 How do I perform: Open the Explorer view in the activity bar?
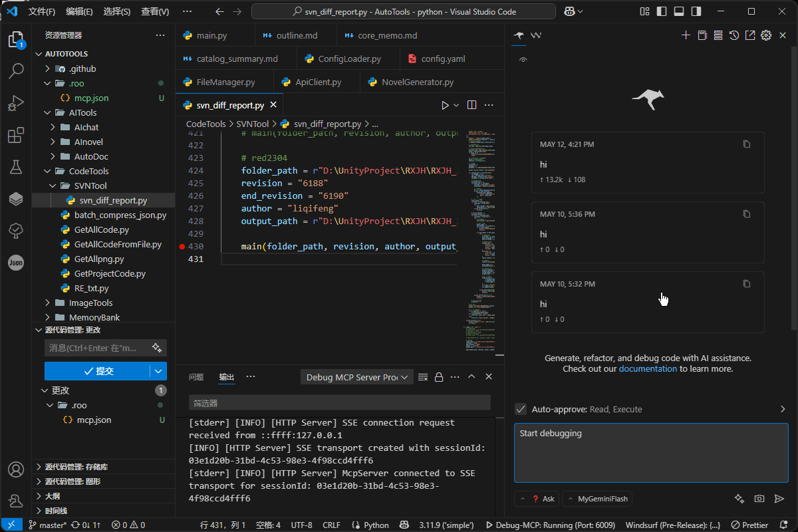(x=16, y=39)
